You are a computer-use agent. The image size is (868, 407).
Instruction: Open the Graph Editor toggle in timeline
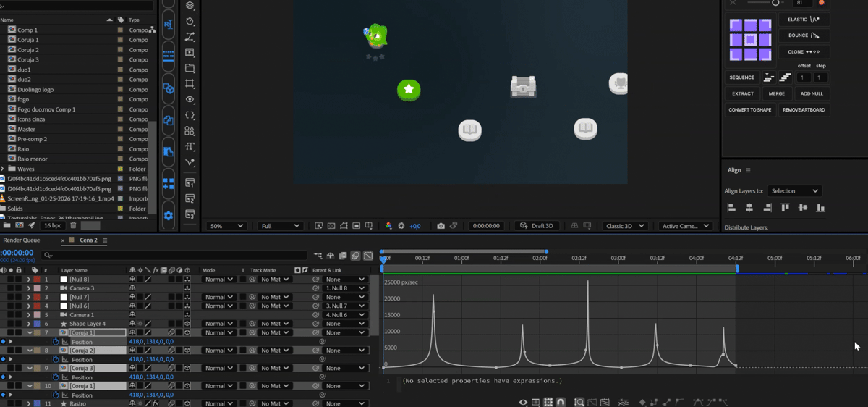[368, 255]
